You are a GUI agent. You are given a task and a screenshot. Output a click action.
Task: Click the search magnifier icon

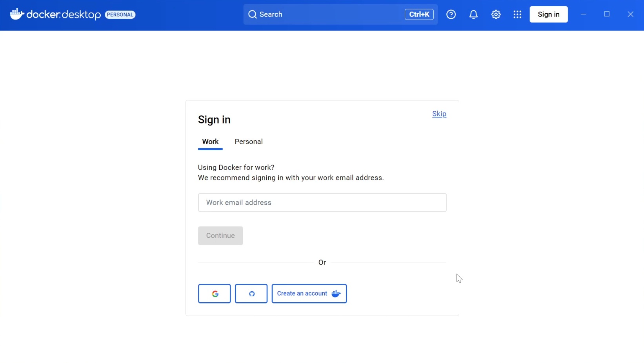click(252, 15)
